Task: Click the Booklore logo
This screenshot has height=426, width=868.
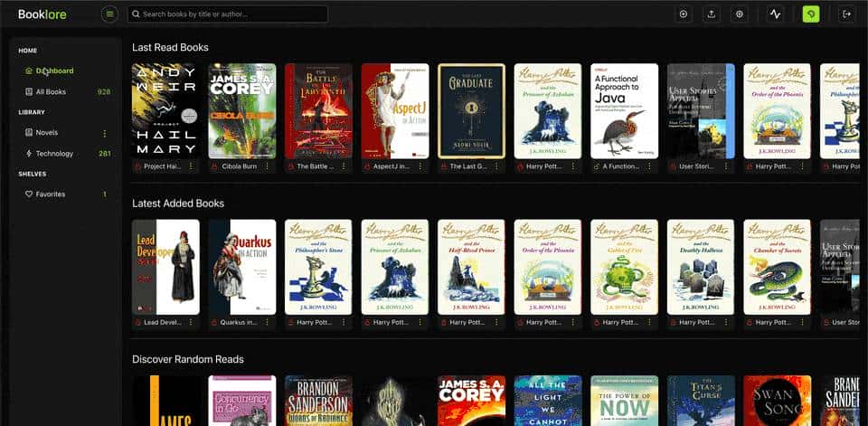Action: point(42,14)
